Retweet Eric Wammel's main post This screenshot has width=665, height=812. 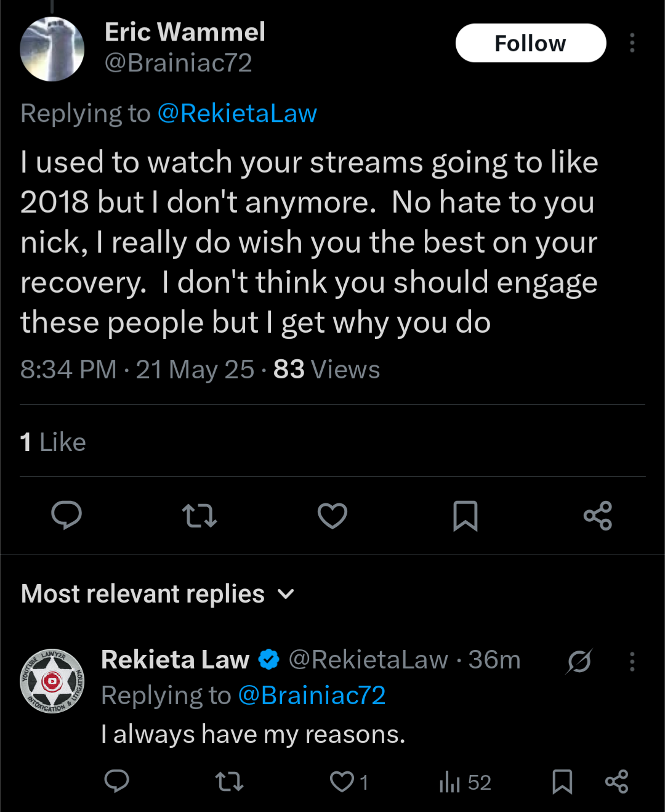[x=199, y=516]
